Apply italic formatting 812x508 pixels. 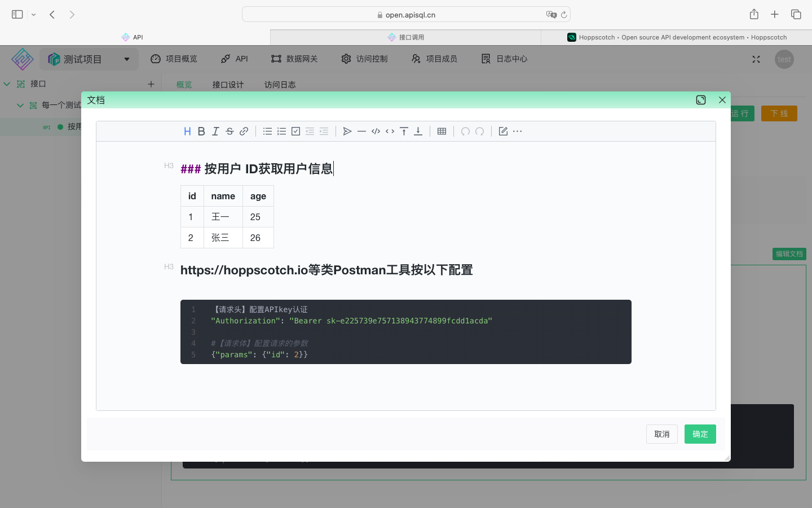[215, 131]
